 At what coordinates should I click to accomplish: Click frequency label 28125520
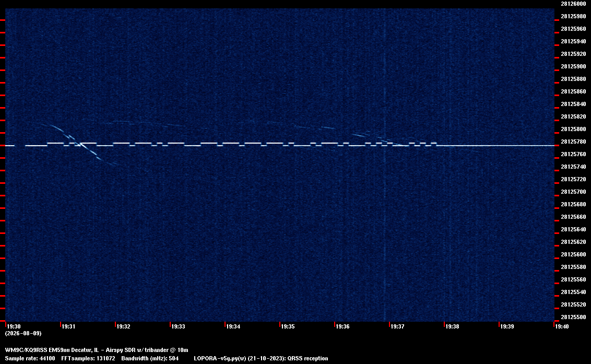[x=573, y=304]
